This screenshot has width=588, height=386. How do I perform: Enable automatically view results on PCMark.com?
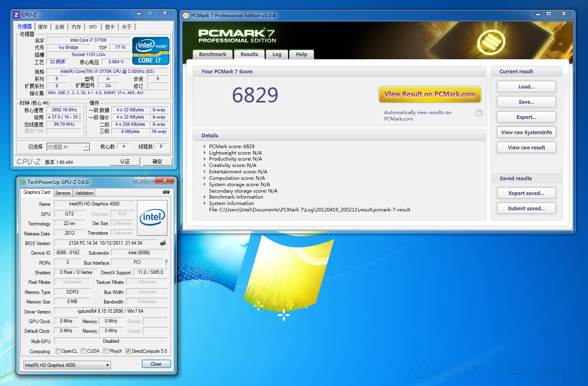[479, 113]
